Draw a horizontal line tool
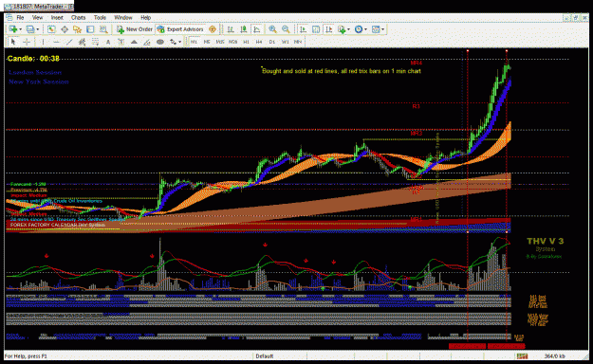Screen dimensions: 593x364 56,42
